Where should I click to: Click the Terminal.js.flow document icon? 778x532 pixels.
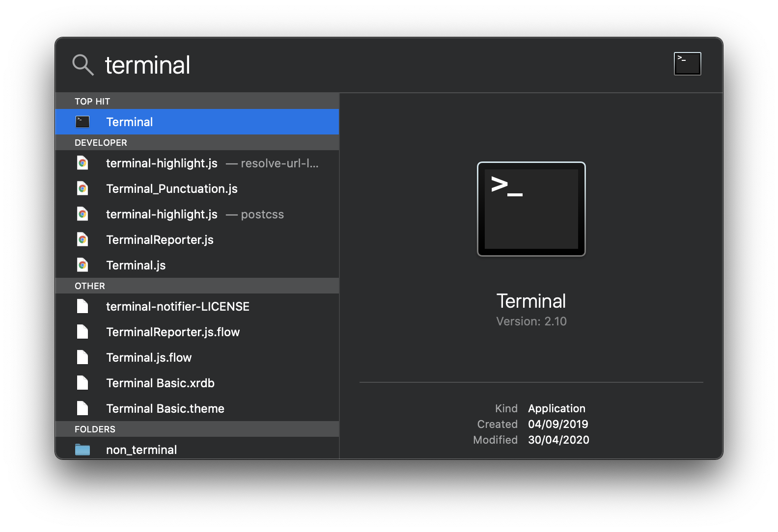pos(83,357)
